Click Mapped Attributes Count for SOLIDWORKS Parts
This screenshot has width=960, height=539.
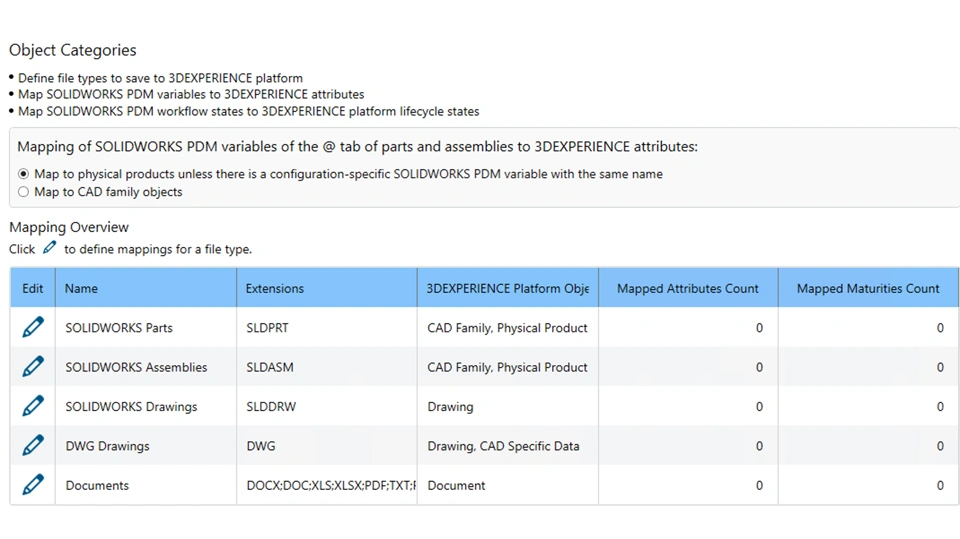click(x=688, y=328)
